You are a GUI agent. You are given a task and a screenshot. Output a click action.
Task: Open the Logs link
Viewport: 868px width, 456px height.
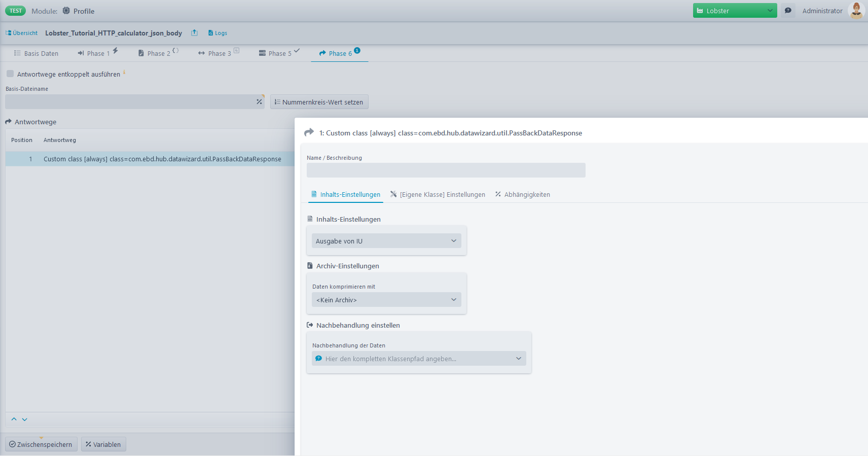pos(218,33)
